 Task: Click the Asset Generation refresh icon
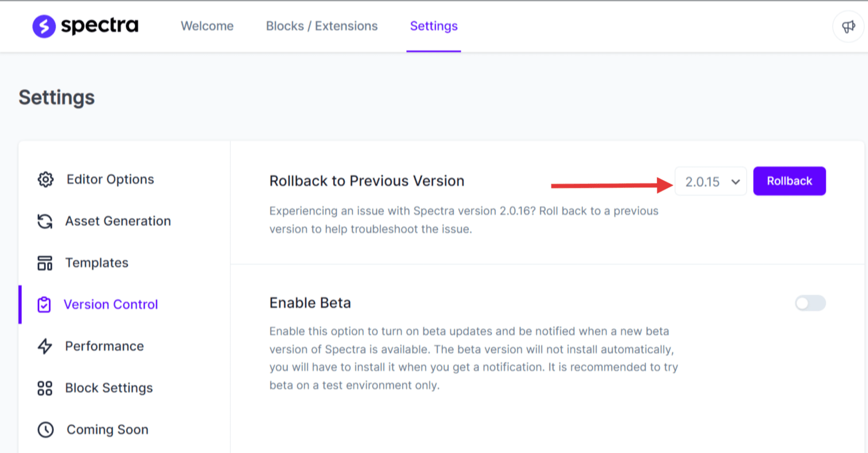[x=45, y=221]
